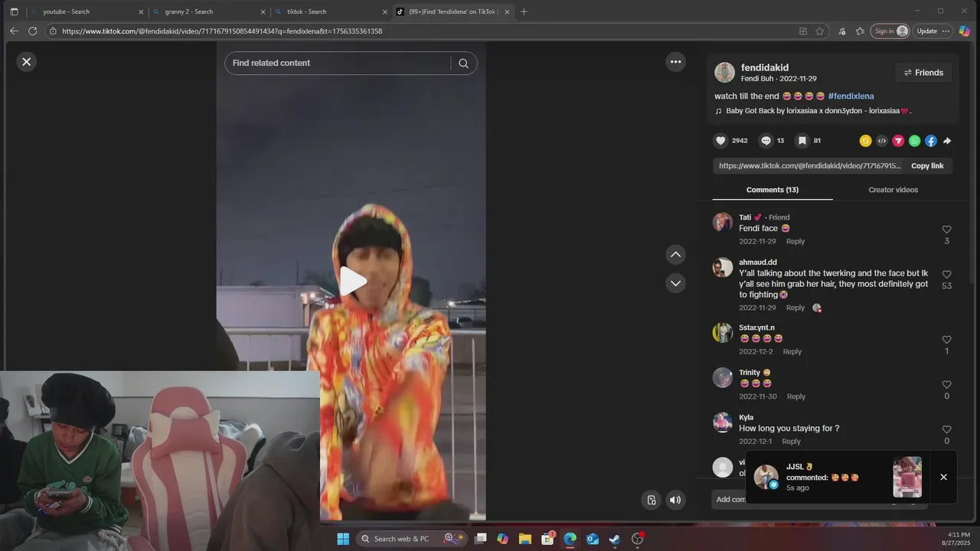Viewport: 980px width, 551px height.
Task: Click the search magnifier in Find related content
Action: (x=463, y=64)
